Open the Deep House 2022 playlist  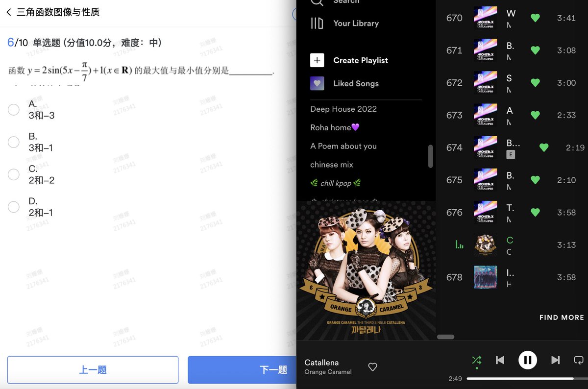click(343, 109)
